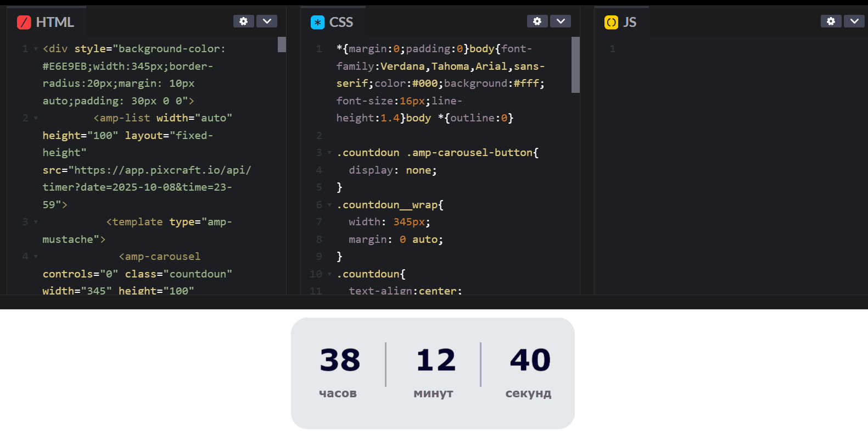
Task: Fold the template tag at HTML line 3
Action: point(36,222)
